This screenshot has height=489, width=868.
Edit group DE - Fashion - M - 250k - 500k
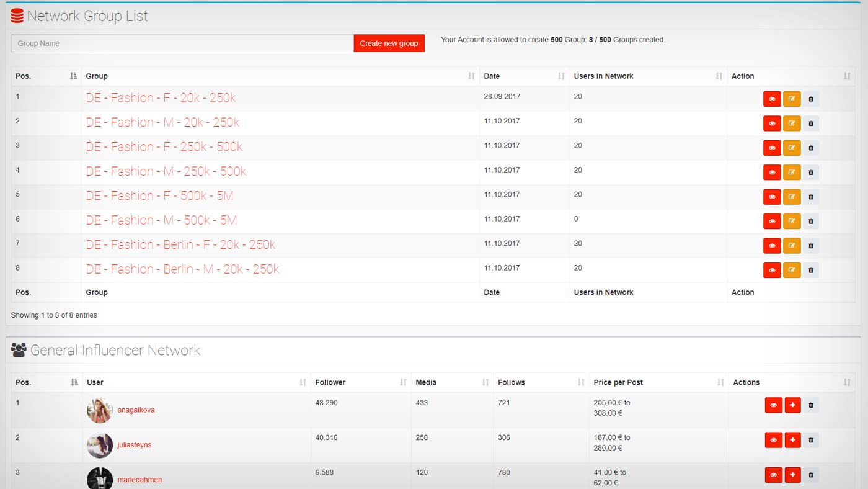coord(792,173)
